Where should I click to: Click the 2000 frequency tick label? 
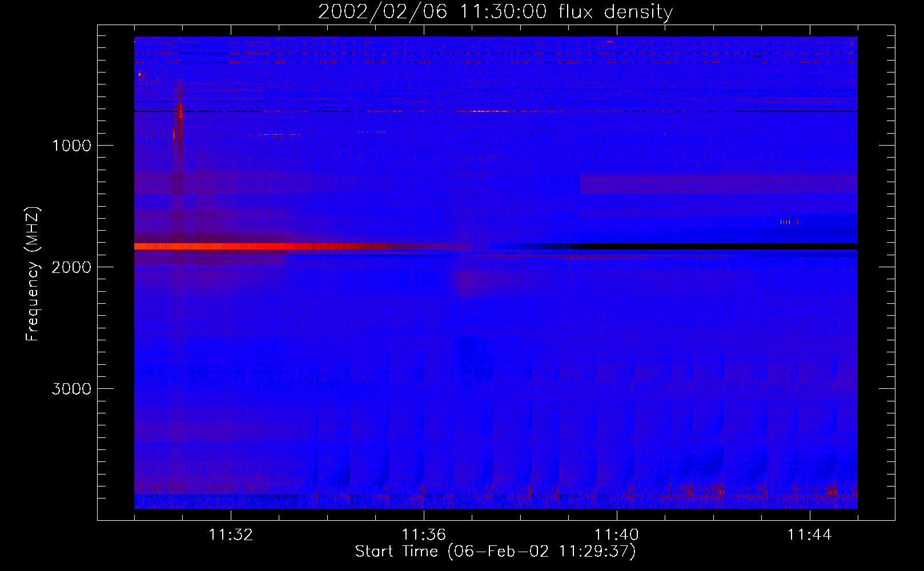click(x=71, y=267)
